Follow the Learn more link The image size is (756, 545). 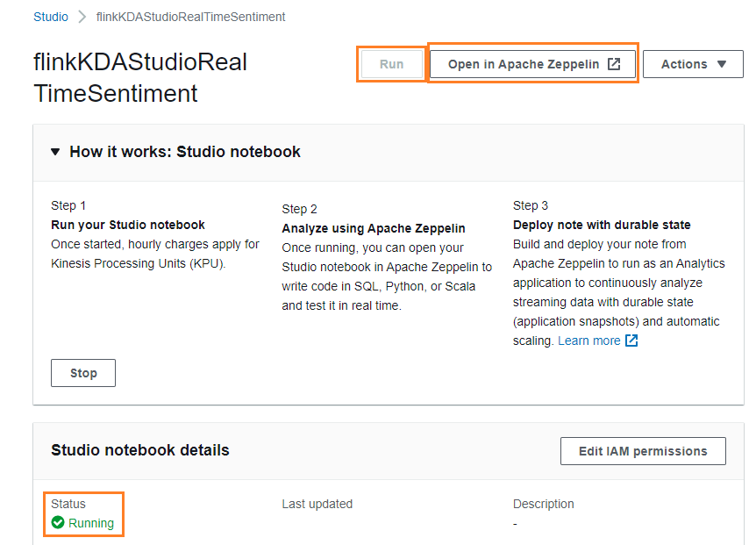(589, 341)
